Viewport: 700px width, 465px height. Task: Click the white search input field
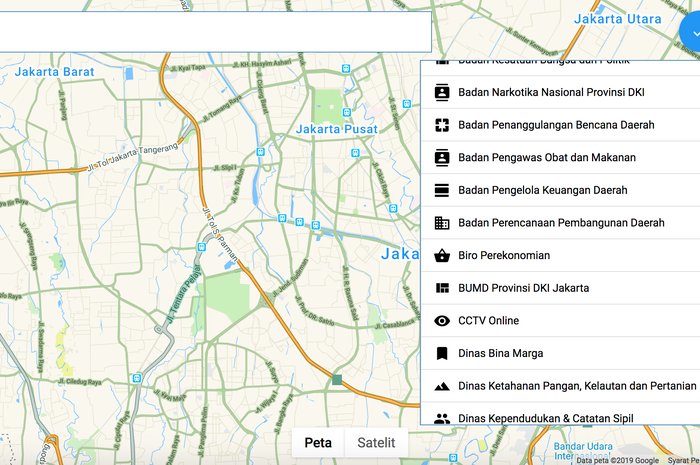coord(215,32)
